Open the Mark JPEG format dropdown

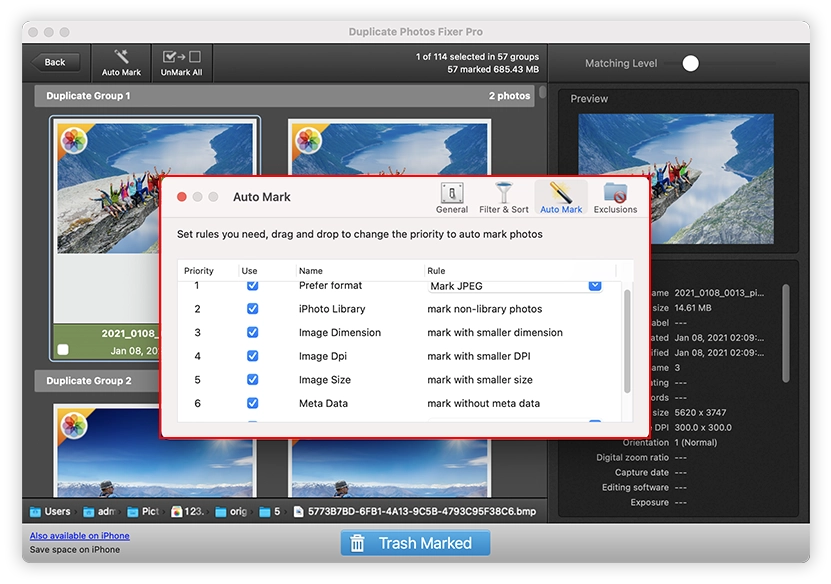click(515, 286)
